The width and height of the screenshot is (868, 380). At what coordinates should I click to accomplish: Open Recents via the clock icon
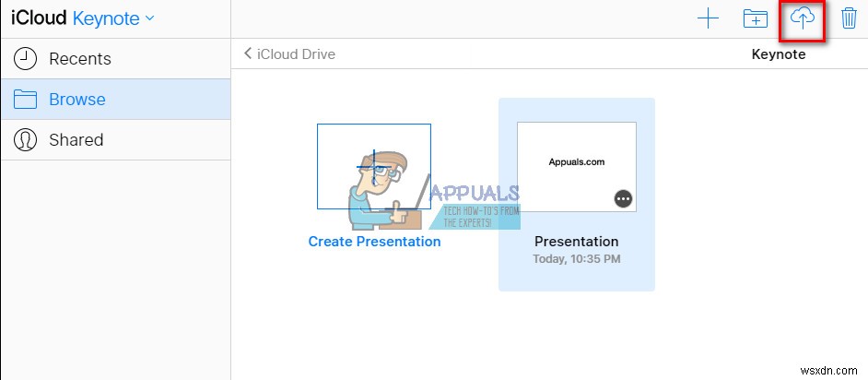(x=25, y=59)
